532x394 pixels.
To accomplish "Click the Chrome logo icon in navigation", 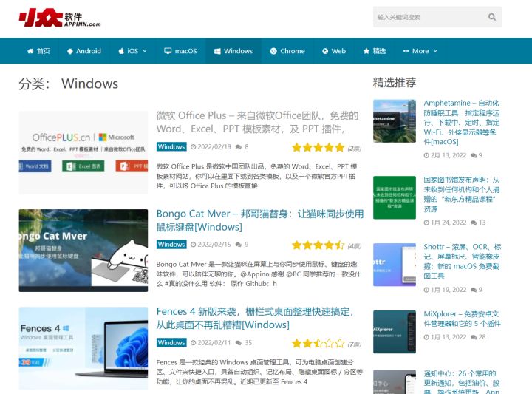I will point(273,51).
